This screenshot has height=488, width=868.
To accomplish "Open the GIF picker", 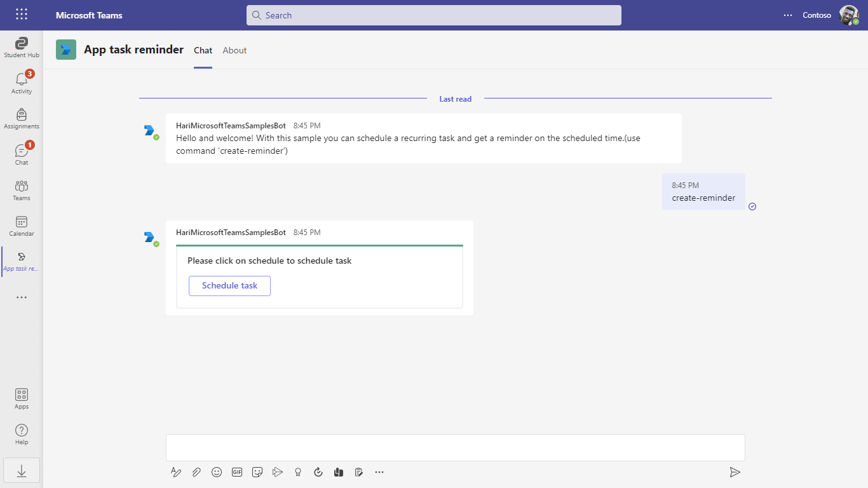I will 237,472.
